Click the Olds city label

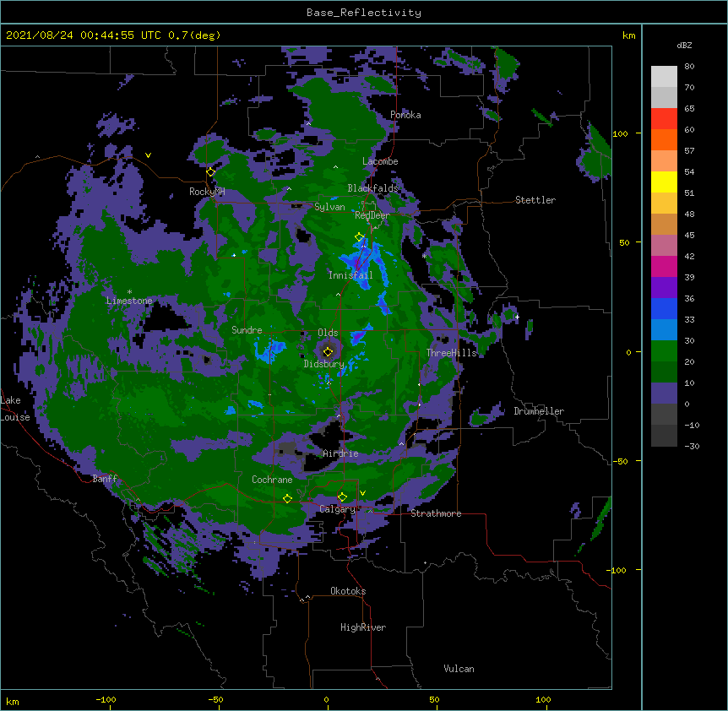328,333
